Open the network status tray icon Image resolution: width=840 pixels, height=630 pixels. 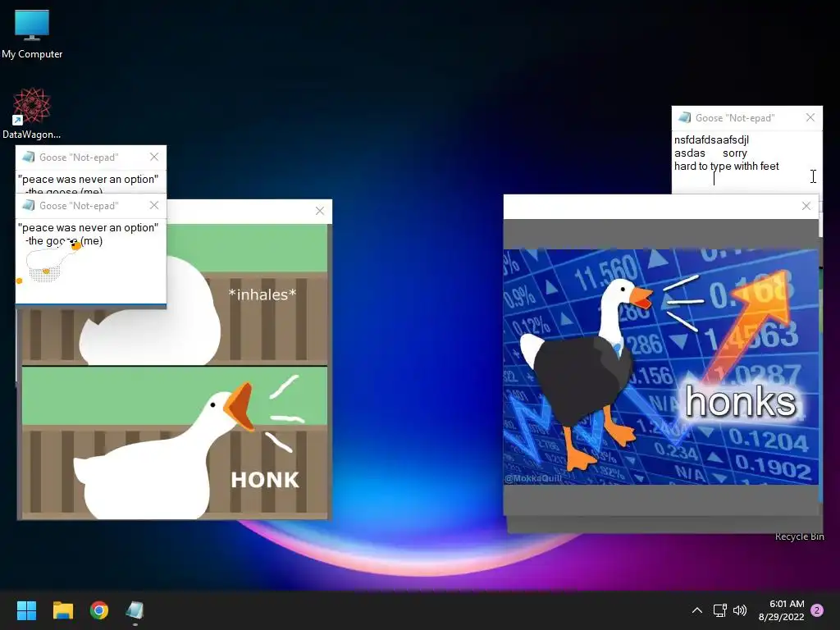tap(719, 610)
